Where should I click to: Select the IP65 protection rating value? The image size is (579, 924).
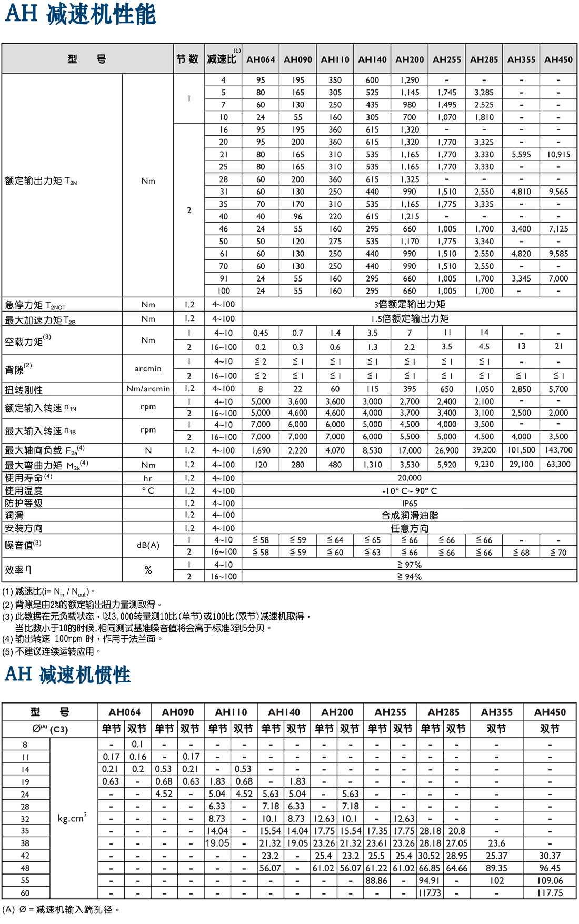[x=410, y=503]
